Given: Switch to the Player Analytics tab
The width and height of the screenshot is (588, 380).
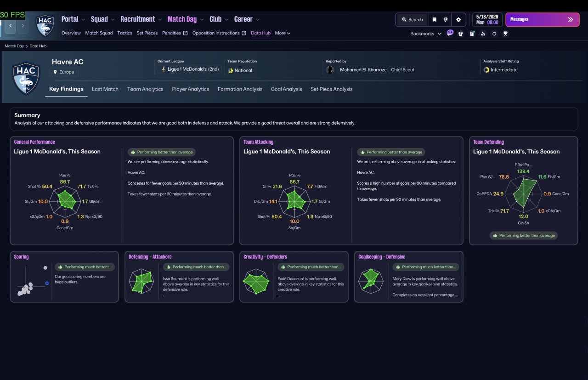Looking at the screenshot, I should (191, 89).
